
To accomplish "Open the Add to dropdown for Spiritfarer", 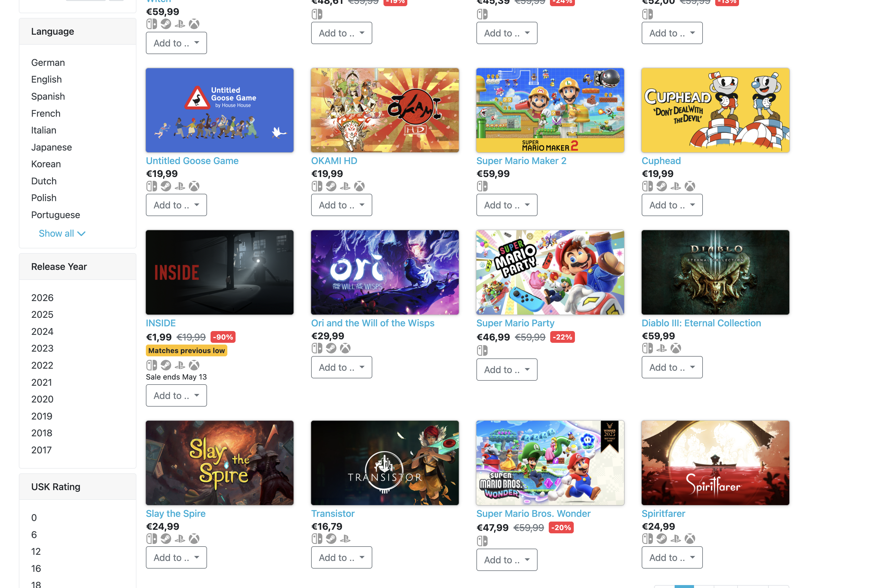I will [672, 558].
